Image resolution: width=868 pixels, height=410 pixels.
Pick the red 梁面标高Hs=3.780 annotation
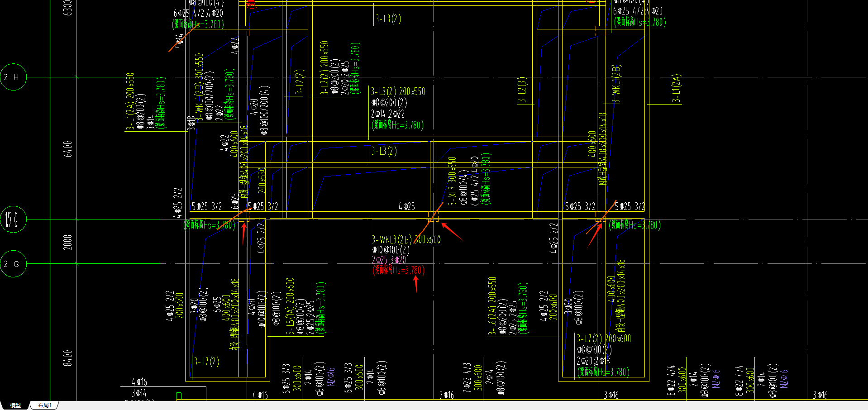[398, 270]
